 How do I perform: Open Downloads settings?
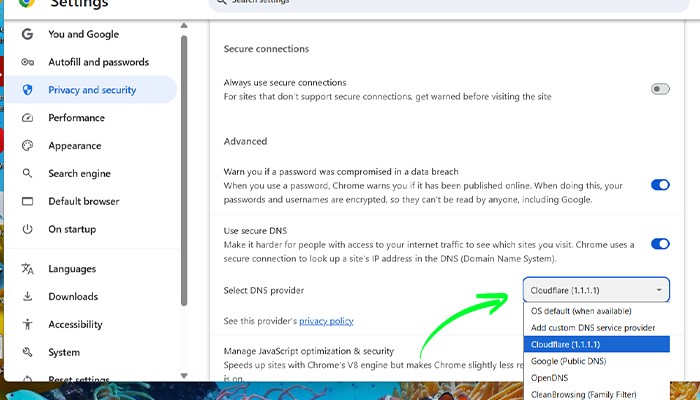tap(73, 296)
